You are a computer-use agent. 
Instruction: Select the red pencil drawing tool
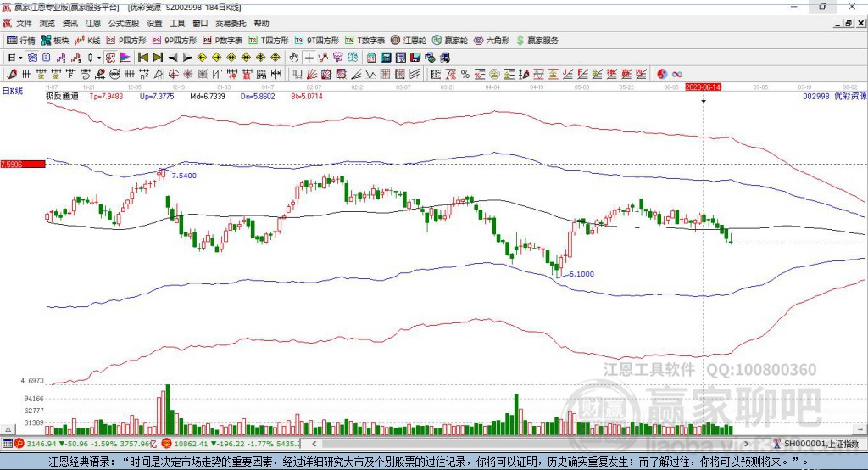point(11,75)
